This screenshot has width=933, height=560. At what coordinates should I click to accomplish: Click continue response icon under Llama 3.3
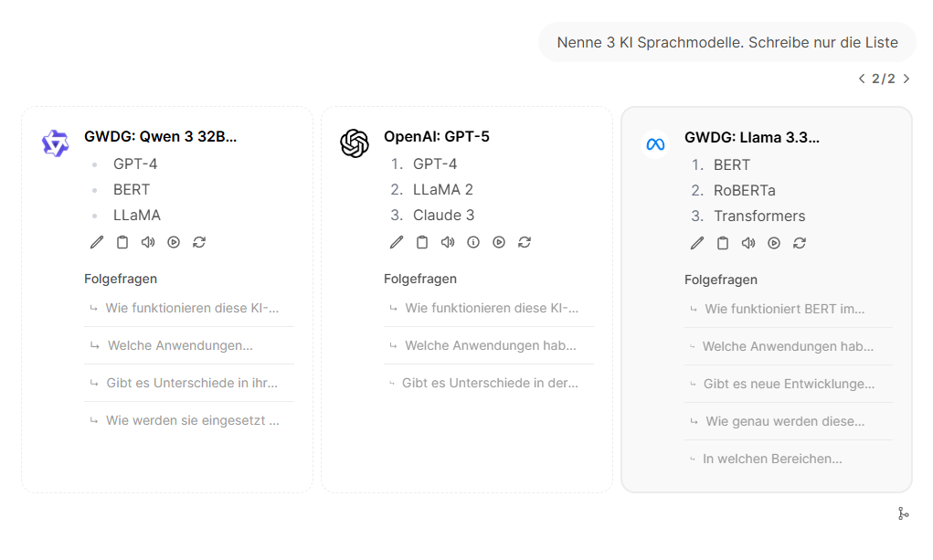point(774,243)
